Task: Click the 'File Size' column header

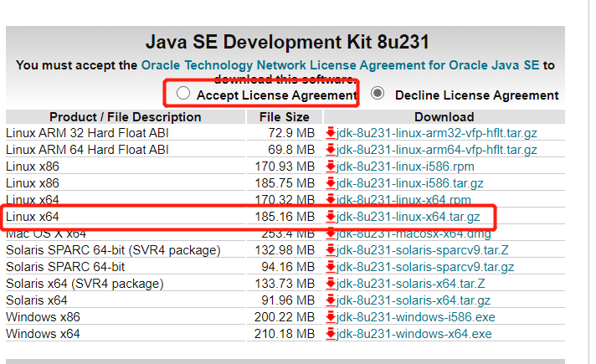Action: pyautogui.click(x=285, y=117)
